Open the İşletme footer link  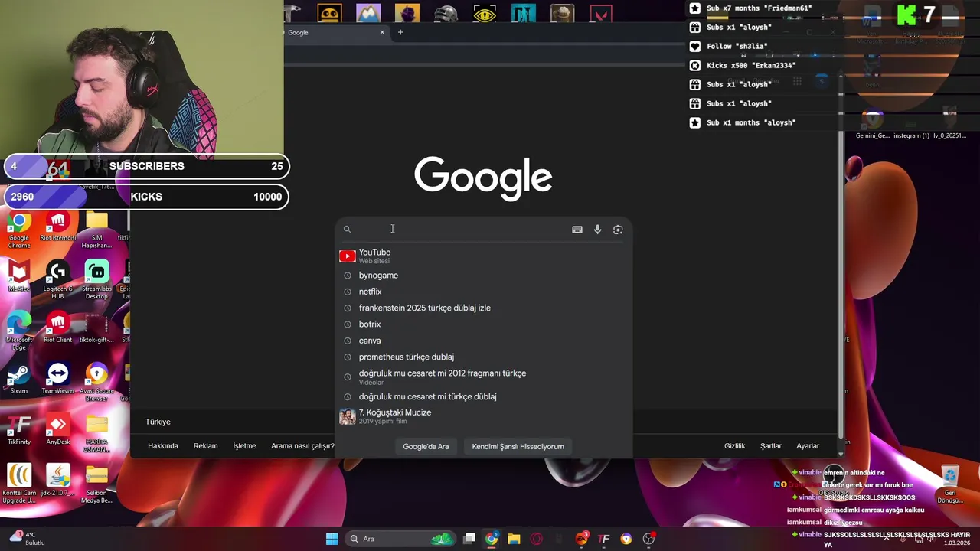pos(244,446)
